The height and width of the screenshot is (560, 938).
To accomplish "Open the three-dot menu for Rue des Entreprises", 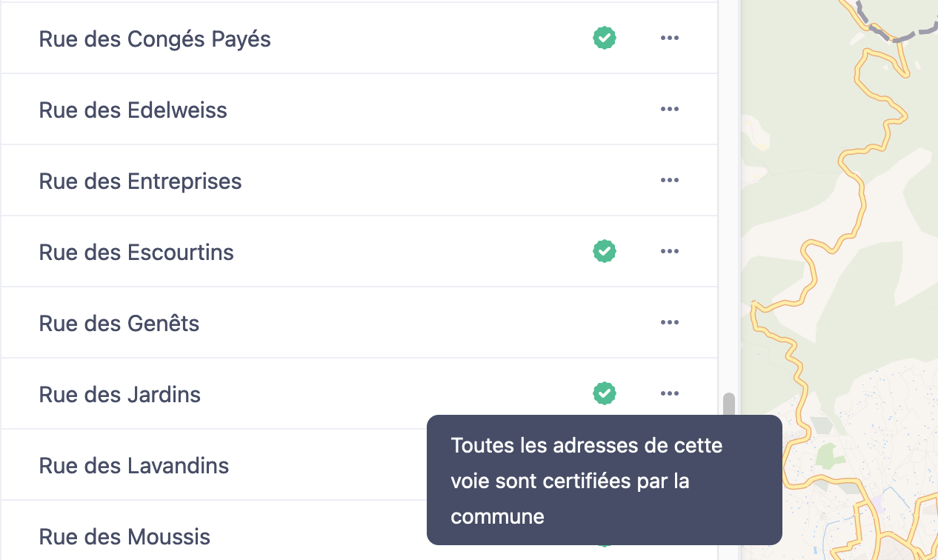I will tap(670, 180).
